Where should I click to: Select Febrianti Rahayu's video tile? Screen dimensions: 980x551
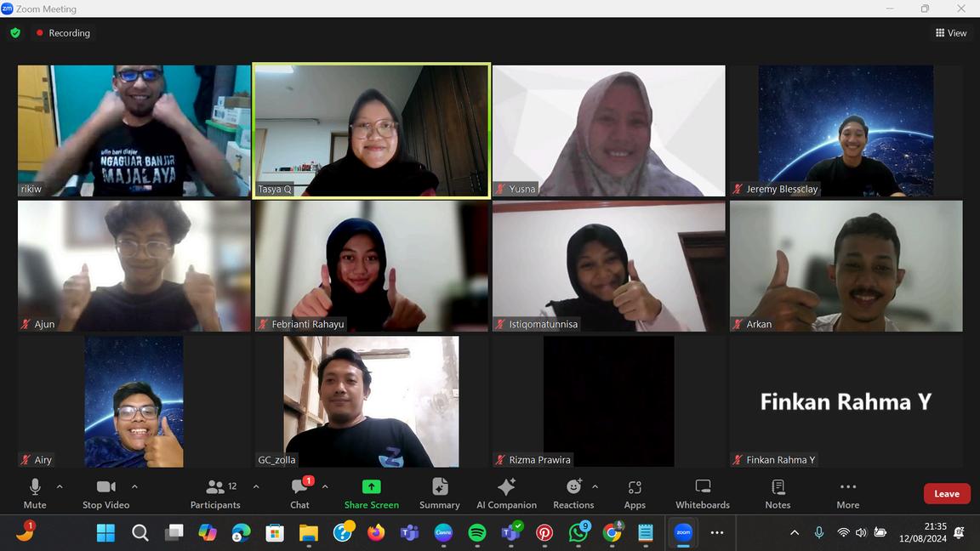point(371,266)
